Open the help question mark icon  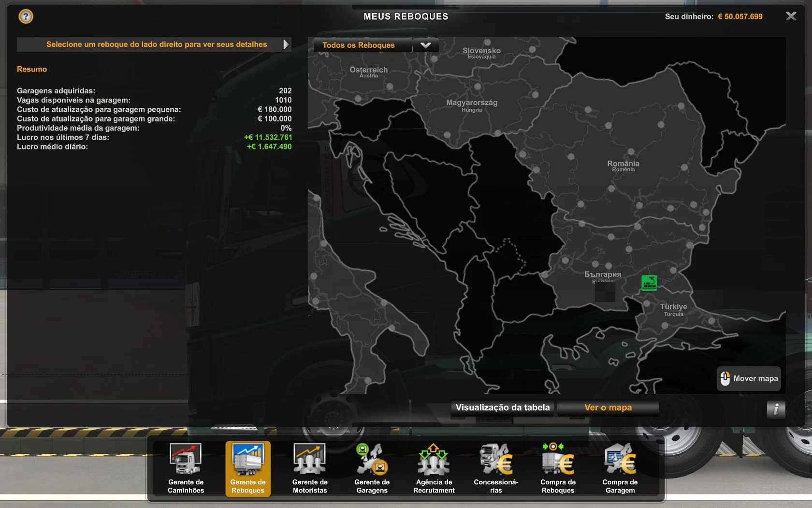(26, 16)
